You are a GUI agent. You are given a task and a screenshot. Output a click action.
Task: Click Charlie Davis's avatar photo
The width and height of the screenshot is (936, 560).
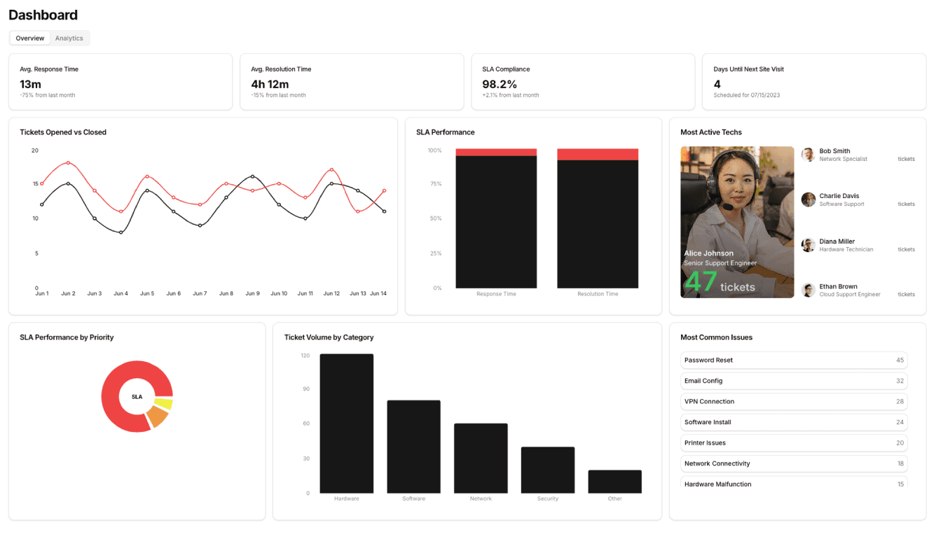[808, 199]
